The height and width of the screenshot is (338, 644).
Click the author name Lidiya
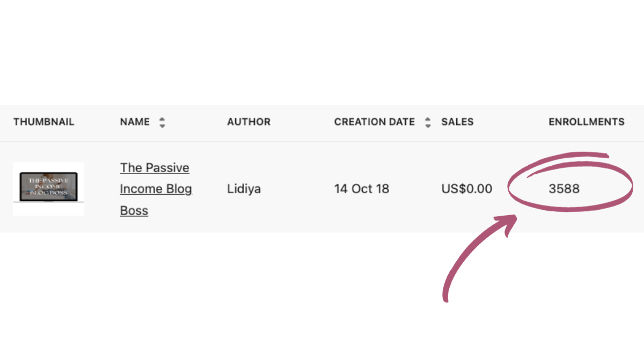[244, 189]
